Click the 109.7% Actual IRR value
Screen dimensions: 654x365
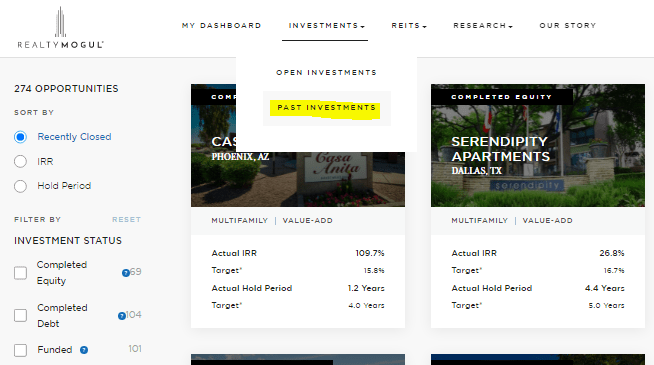tap(370, 253)
